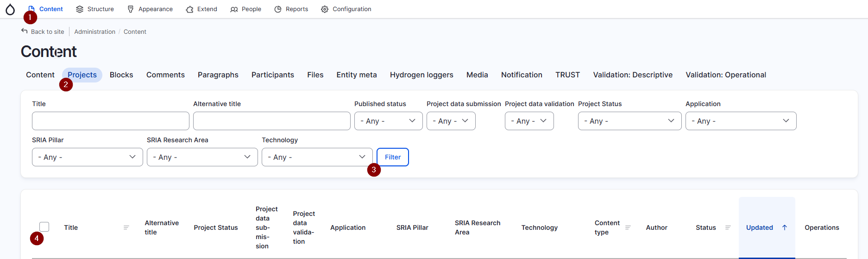Switch to the Media tab

(x=477, y=75)
